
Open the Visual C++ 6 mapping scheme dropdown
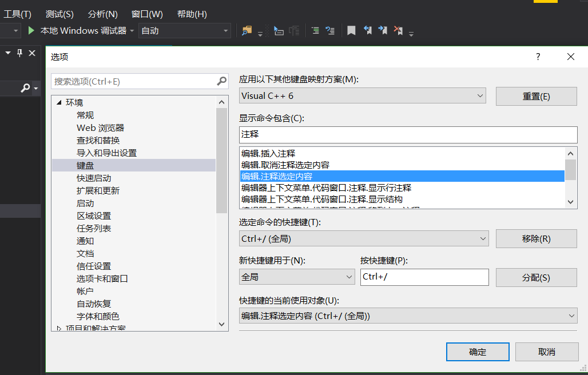pos(363,96)
